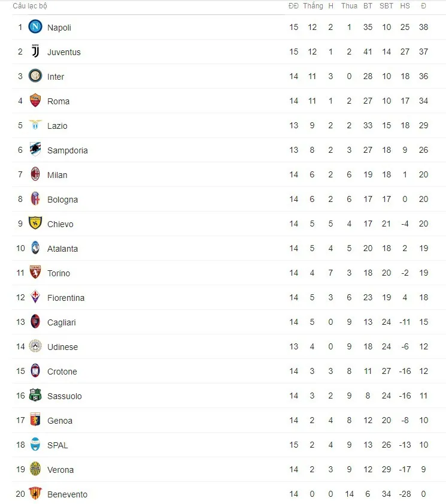Click the Roma crest icon
446x504 pixels.
point(35,100)
